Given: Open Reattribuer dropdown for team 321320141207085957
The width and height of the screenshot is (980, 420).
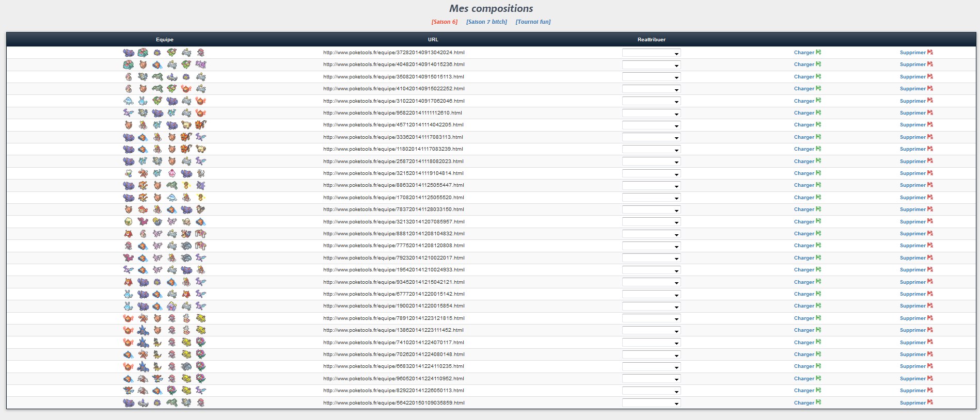Looking at the screenshot, I should [x=652, y=222].
